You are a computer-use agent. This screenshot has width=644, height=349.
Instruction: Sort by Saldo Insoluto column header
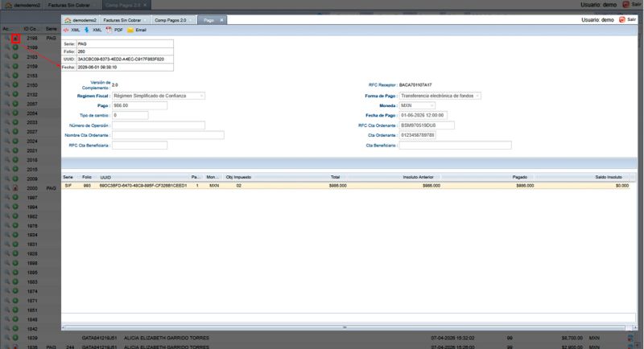(x=609, y=177)
